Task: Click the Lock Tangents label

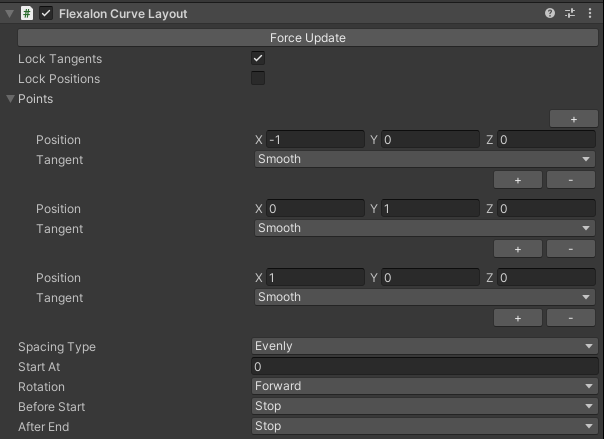Action: 60,59
